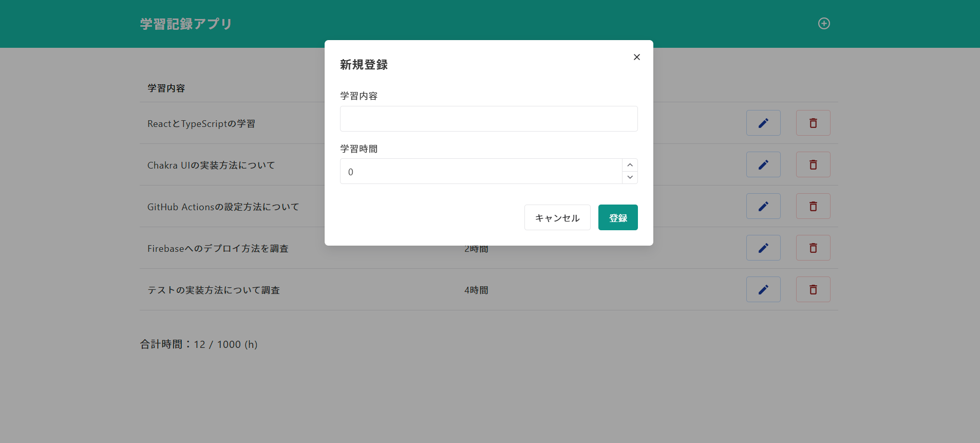
Task: Edit the GitHub Actionsの設定方法について record
Action: 763,206
